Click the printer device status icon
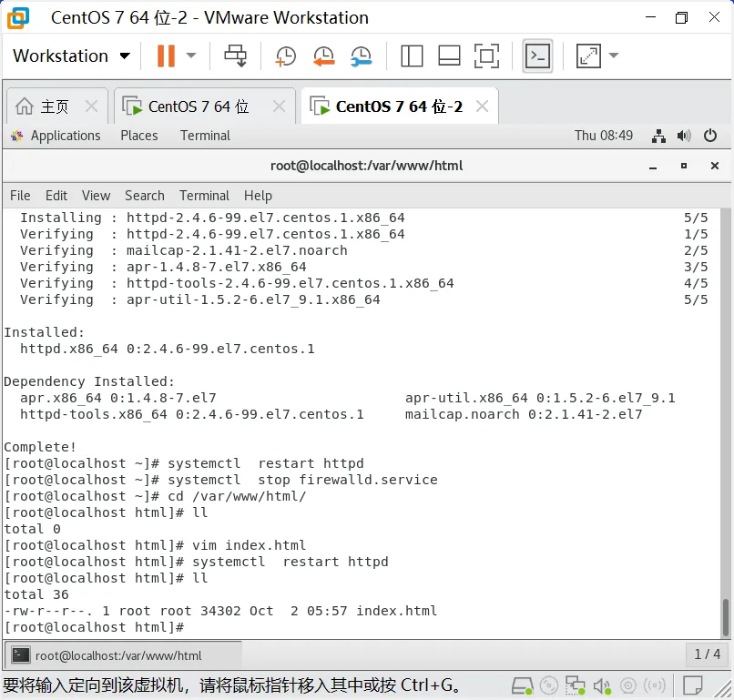This screenshot has height=700, width=734. tap(628, 686)
